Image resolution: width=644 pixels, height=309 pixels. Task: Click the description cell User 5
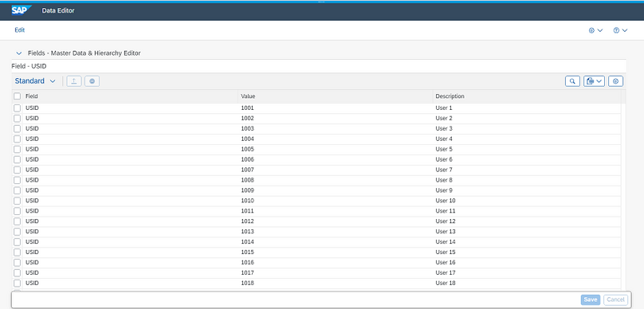(444, 149)
